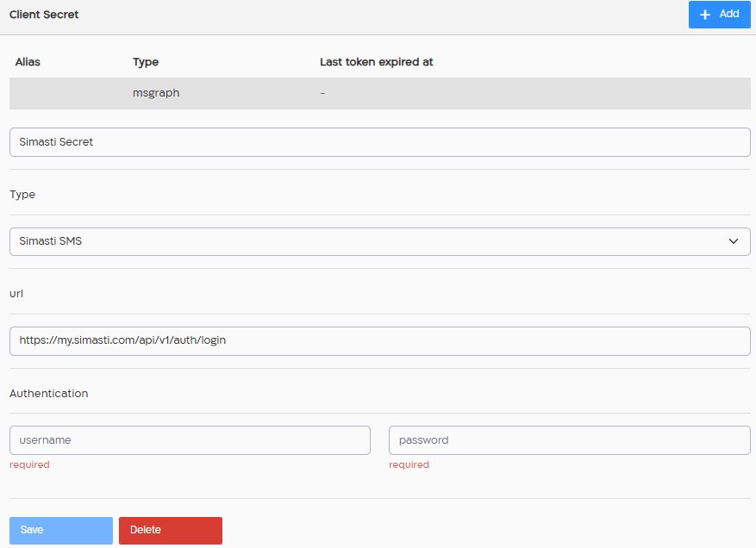Focus the password field
756x548 pixels.
570,440
